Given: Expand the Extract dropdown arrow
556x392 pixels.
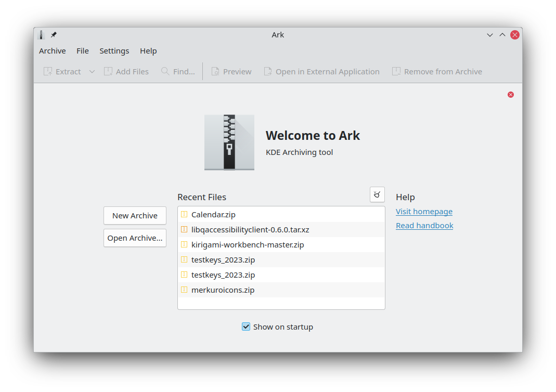Looking at the screenshot, I should click(x=92, y=72).
